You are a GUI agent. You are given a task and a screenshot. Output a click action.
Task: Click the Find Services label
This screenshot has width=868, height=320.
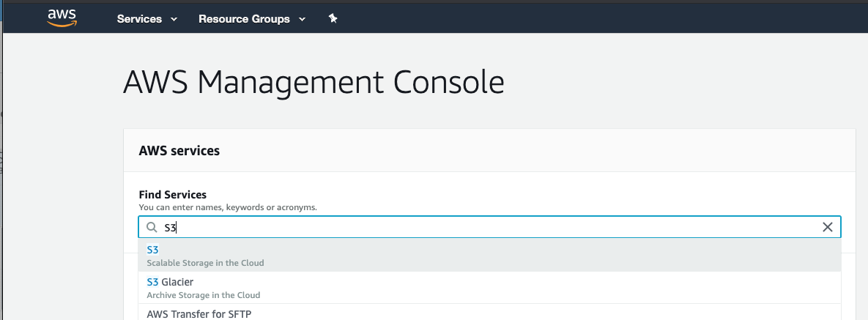coord(172,195)
